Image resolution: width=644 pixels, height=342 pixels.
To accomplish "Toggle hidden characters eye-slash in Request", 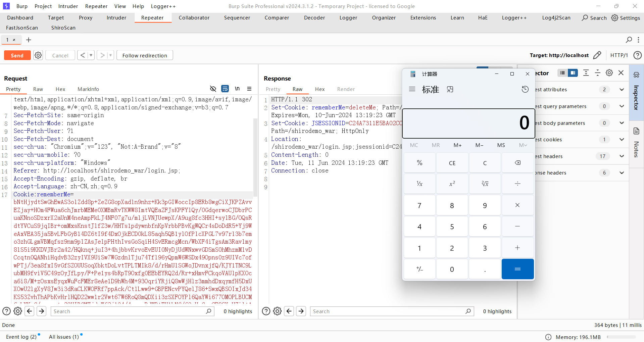I will (x=213, y=89).
